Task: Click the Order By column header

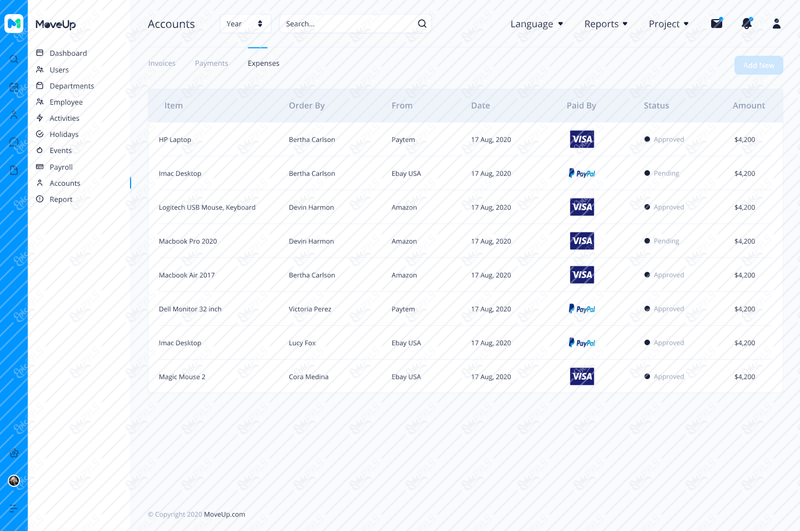Action: [x=307, y=106]
